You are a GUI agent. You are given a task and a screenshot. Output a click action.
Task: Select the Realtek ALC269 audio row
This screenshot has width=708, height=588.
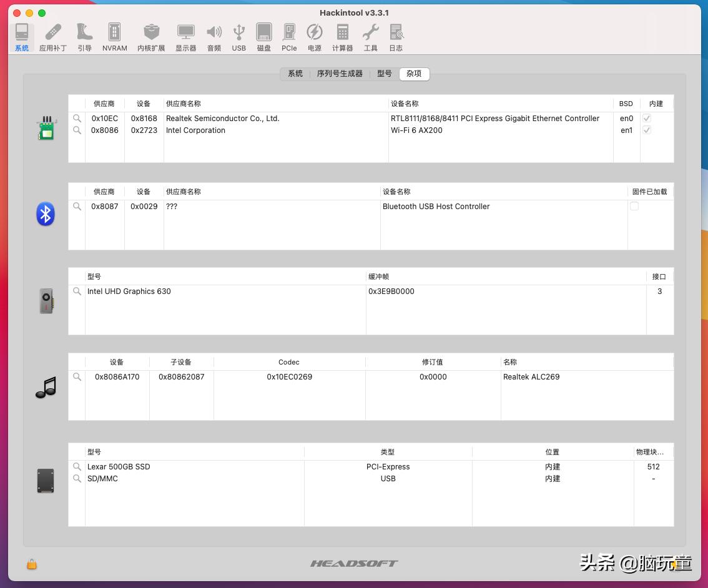pos(531,377)
